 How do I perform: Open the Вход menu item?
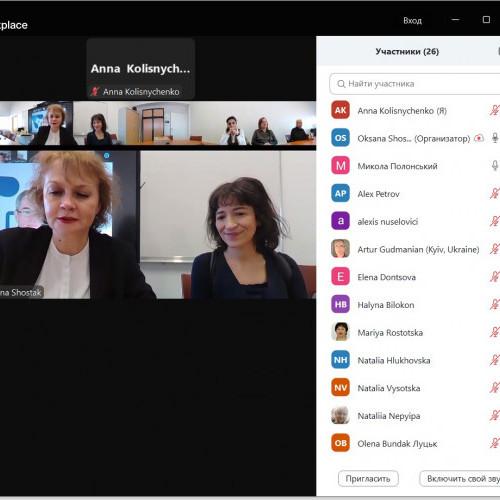point(412,21)
